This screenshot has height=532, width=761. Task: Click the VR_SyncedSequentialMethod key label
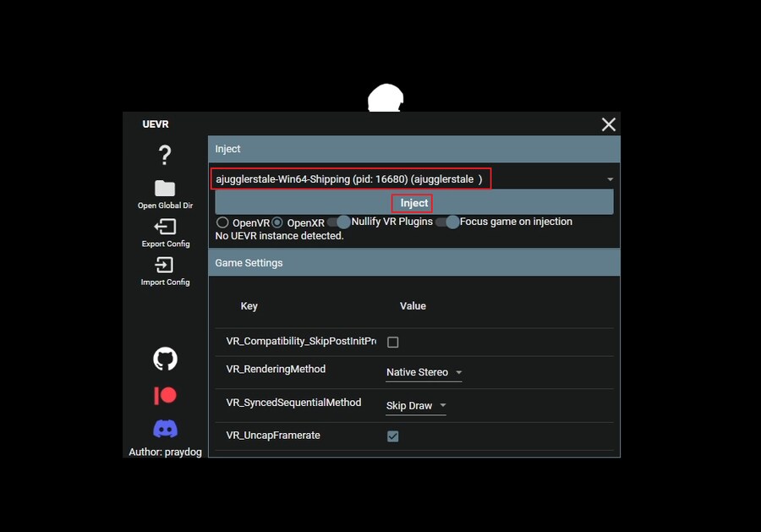pyautogui.click(x=293, y=403)
